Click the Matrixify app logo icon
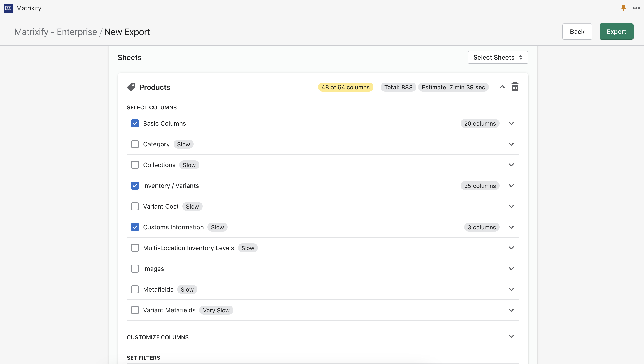644x364 pixels. tap(8, 8)
